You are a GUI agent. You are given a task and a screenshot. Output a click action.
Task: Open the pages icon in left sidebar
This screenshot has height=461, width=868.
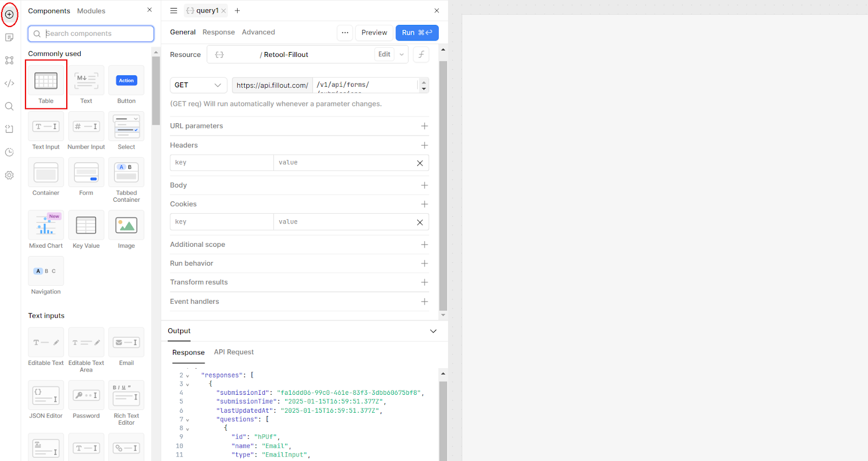(x=9, y=37)
